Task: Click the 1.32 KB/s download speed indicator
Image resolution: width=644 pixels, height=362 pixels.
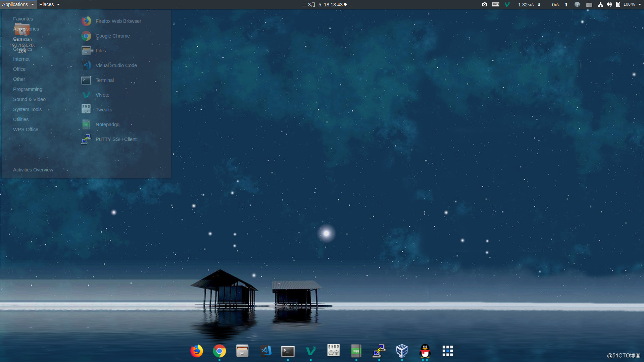Action: [529, 4]
